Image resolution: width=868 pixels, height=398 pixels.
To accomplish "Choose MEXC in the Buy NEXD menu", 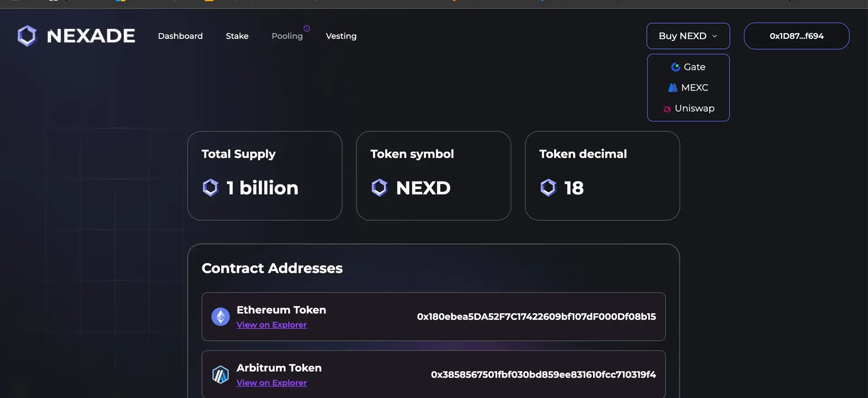I will [x=694, y=88].
